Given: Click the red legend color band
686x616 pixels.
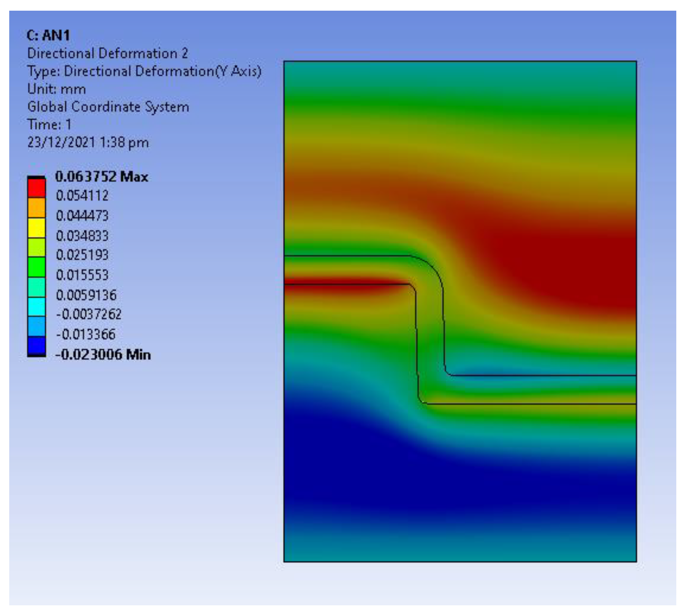Looking at the screenshot, I should click(36, 188).
